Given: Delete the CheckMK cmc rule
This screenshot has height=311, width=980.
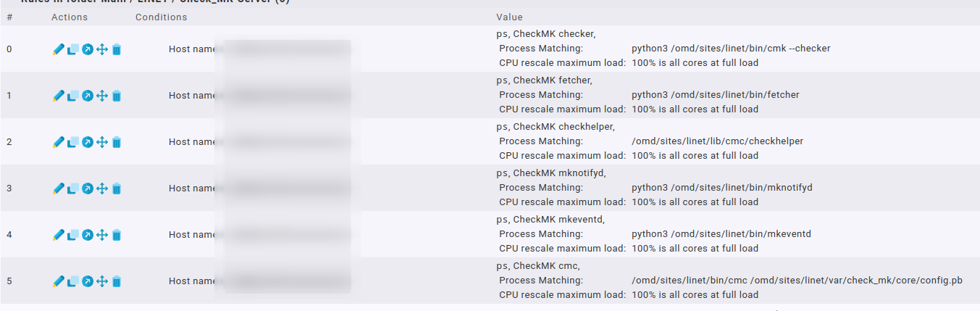Looking at the screenshot, I should tap(117, 281).
